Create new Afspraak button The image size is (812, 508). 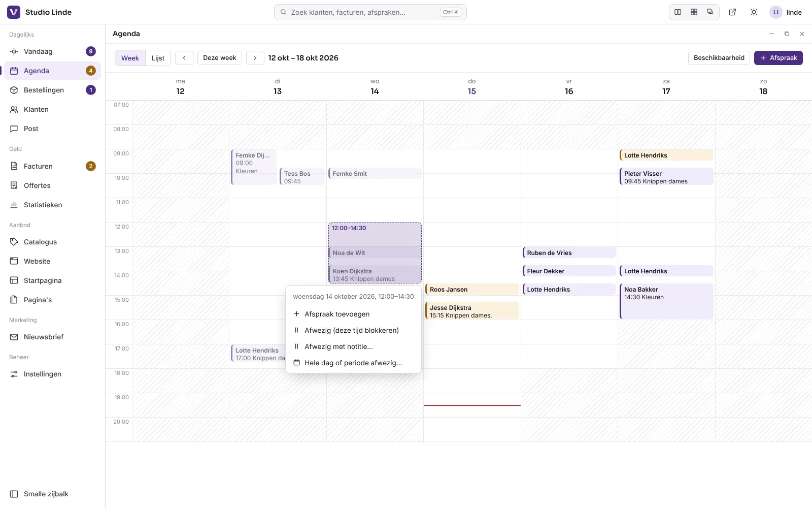click(x=779, y=58)
